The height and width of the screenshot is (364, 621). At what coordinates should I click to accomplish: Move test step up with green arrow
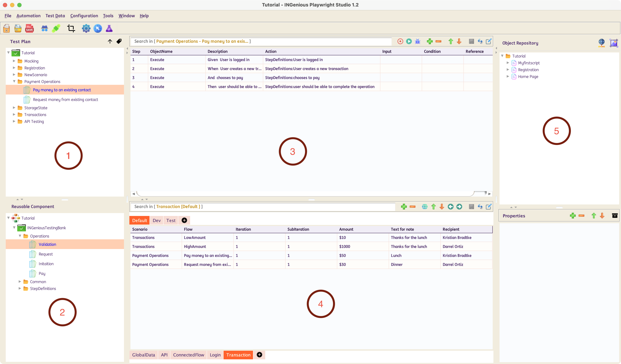click(x=451, y=41)
